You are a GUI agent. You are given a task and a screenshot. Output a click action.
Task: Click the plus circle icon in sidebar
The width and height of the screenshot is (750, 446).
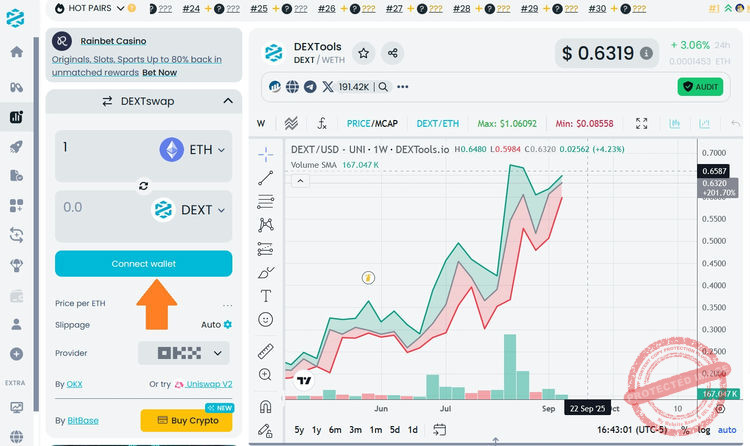coord(16,354)
